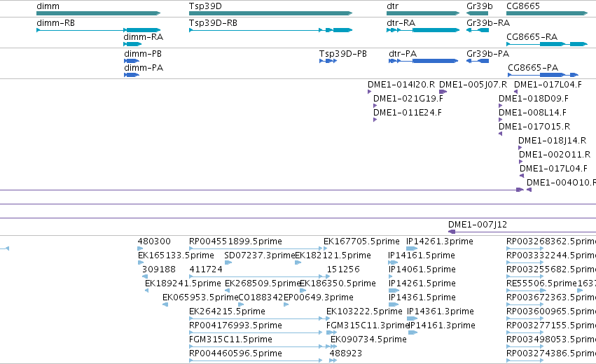Click the EK268509.5prime EST label
Screen dimensions: 596x364
pos(263,283)
